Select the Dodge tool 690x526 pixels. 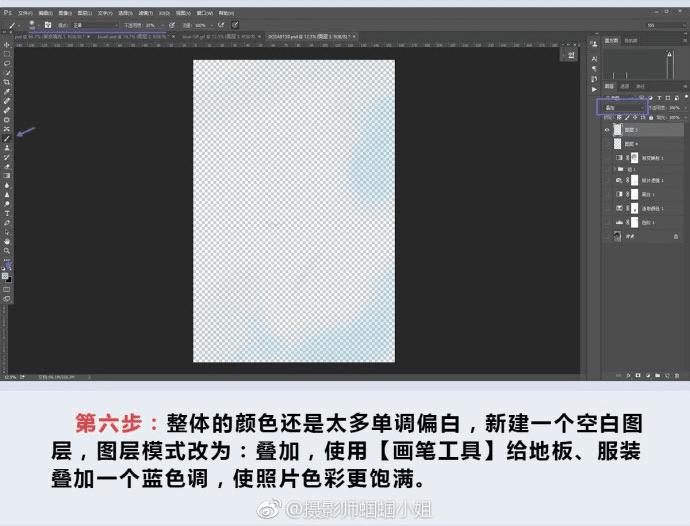7,204
